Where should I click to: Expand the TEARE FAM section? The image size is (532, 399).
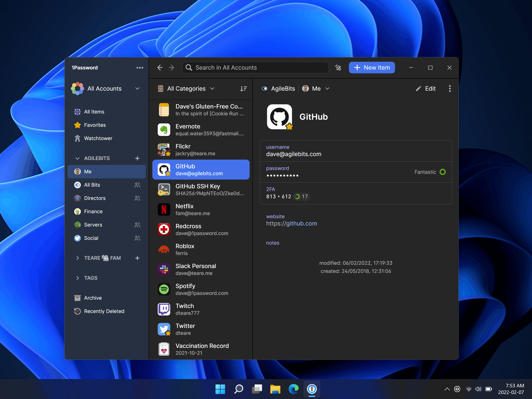tap(77, 258)
